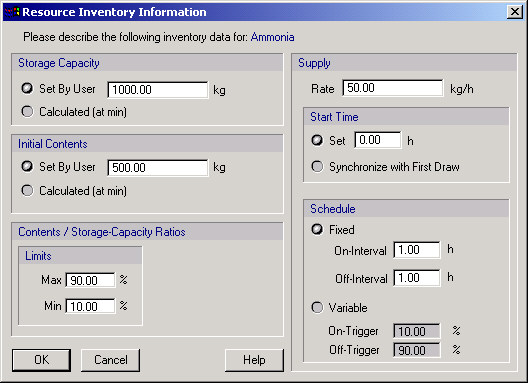Click the Start Time group heading
Viewport: 528px width, 383px height.
click(x=334, y=117)
